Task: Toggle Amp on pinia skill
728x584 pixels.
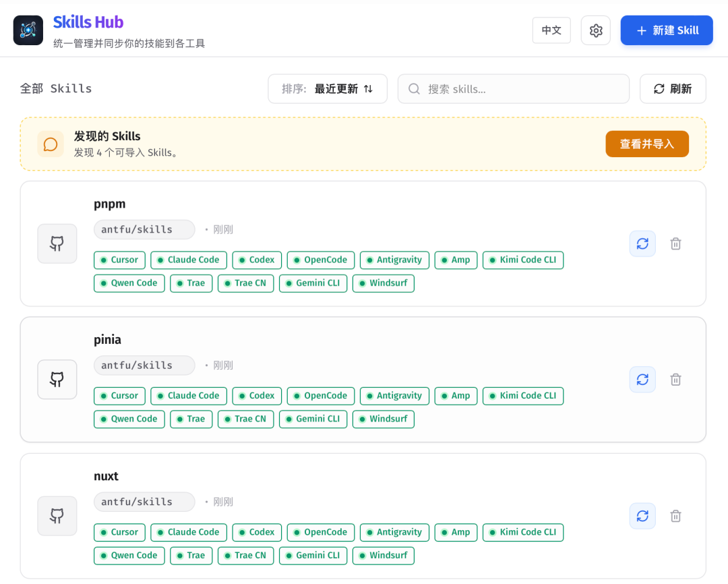Action: coord(456,396)
